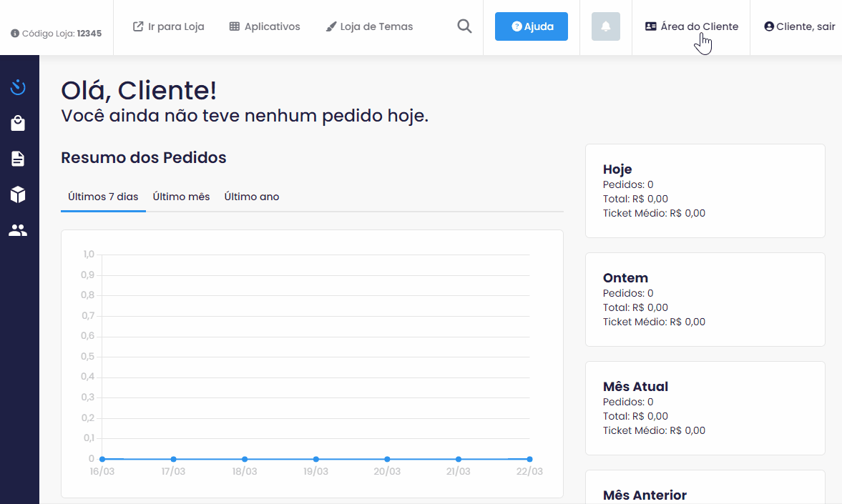Click the Hoje summary card heading
Screen dimensions: 842x504
click(617, 169)
